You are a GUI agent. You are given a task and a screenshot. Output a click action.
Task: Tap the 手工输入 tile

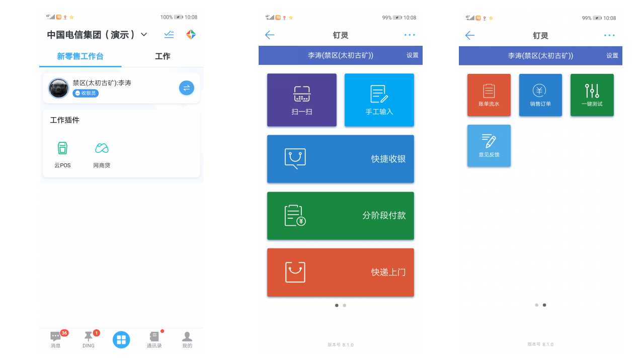pos(379,100)
